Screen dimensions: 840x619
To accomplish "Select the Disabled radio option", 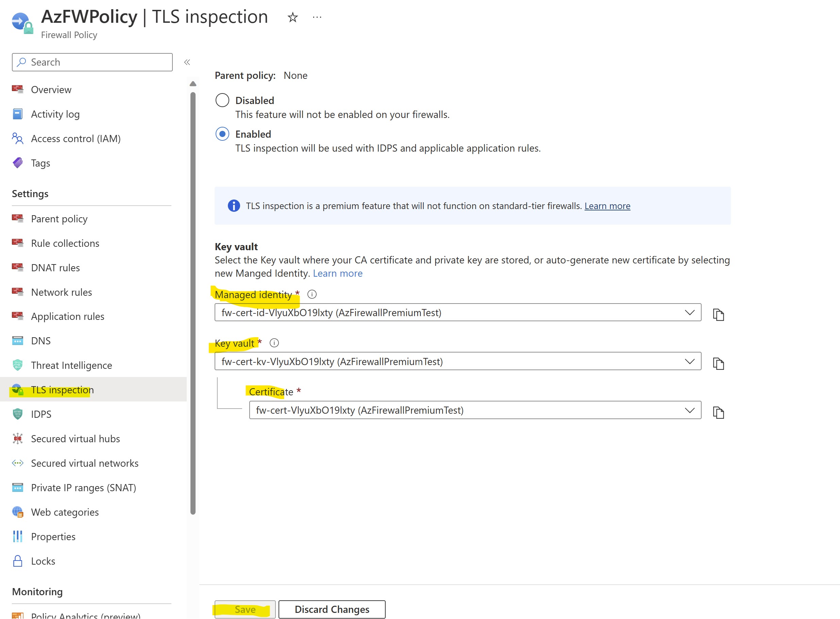I will point(222,100).
